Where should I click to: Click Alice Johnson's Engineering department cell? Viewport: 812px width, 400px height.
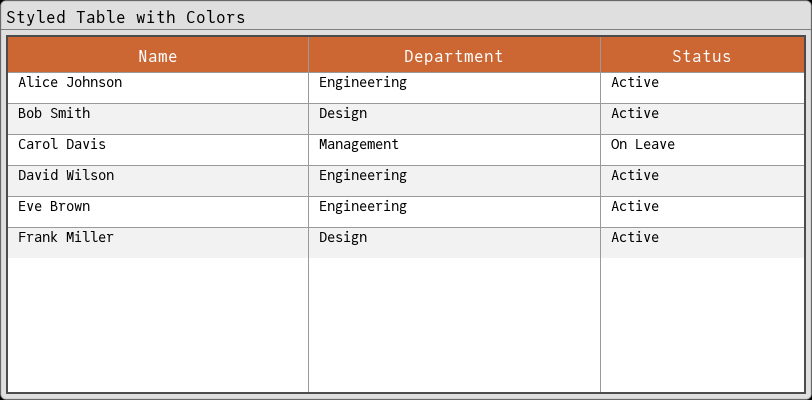click(x=363, y=83)
